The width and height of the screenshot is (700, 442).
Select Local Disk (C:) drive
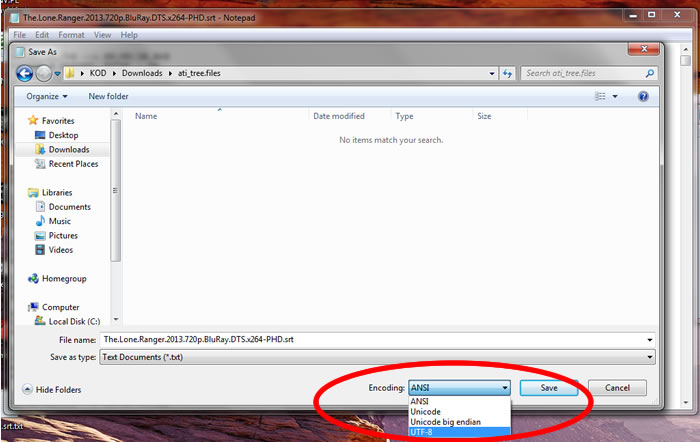[x=74, y=321]
